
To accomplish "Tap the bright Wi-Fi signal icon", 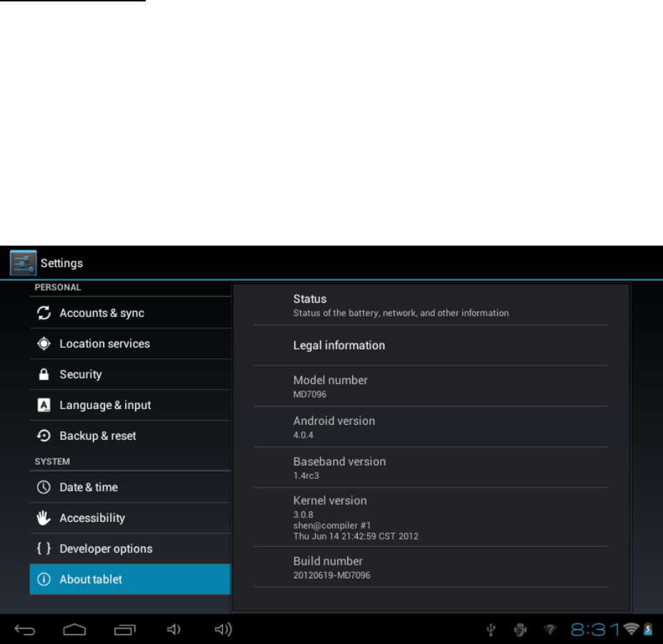I will 632,629.
